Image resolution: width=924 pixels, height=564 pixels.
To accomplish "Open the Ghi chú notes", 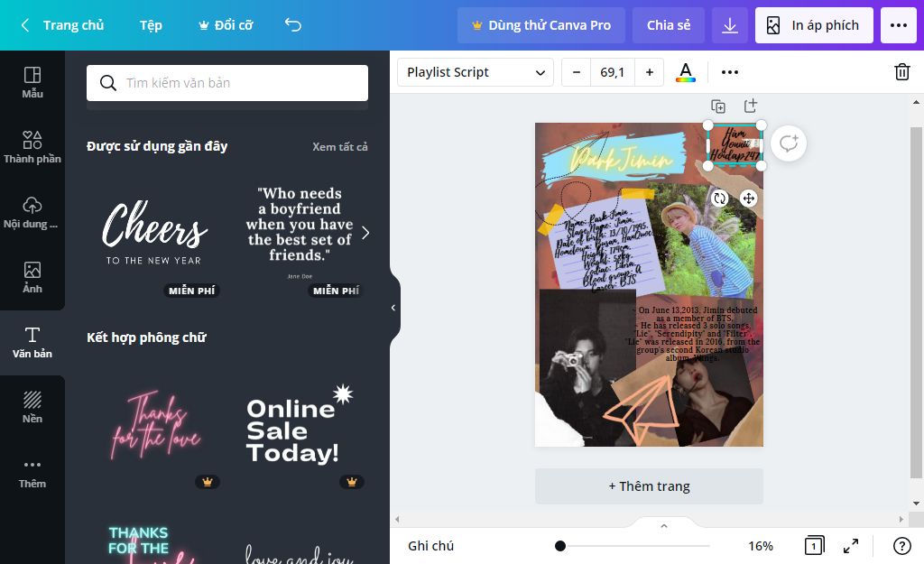I will click(x=430, y=546).
